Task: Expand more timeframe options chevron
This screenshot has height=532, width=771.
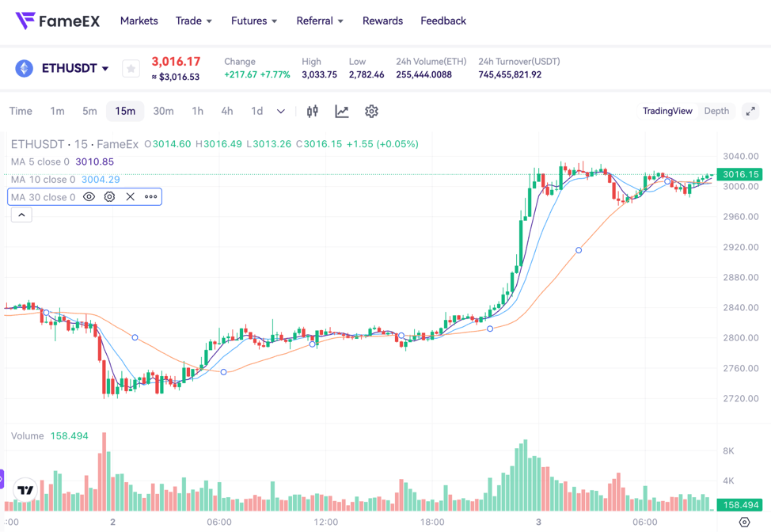Action: 281,112
